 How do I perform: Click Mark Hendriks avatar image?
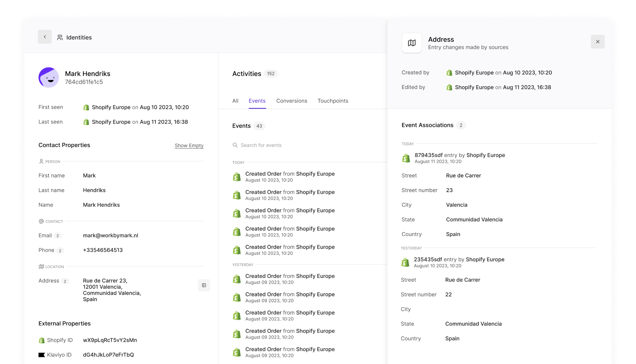coord(48,77)
